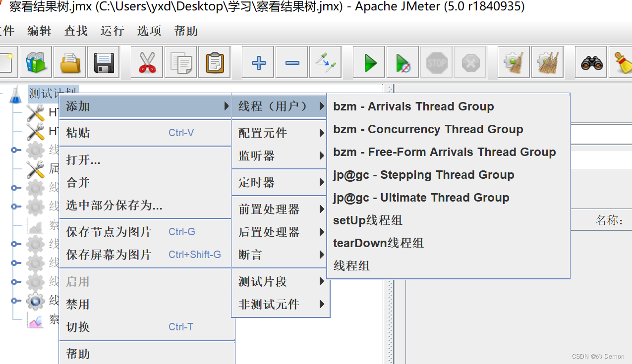The image size is (632, 364).
Task: Open the 选项 menu
Action: (149, 31)
